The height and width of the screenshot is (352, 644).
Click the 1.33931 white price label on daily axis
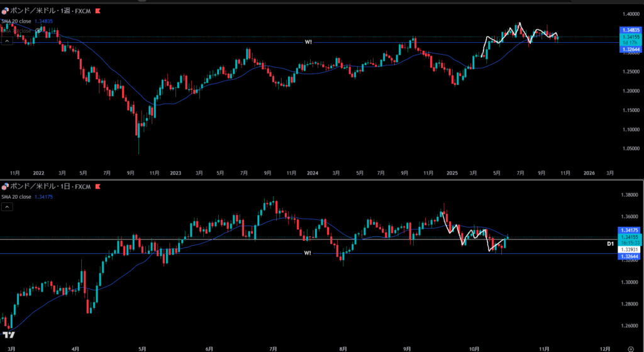click(630, 250)
